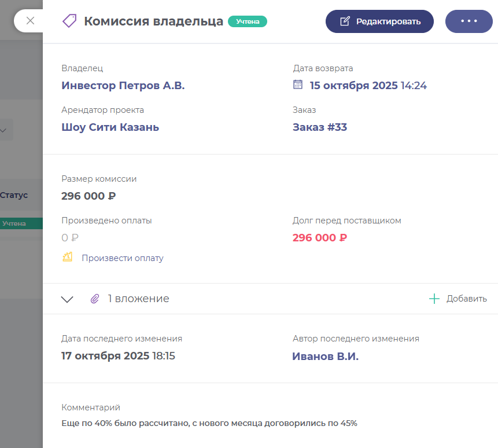Click 1 вложение attachments label
This screenshot has height=448, width=498.
point(138,299)
